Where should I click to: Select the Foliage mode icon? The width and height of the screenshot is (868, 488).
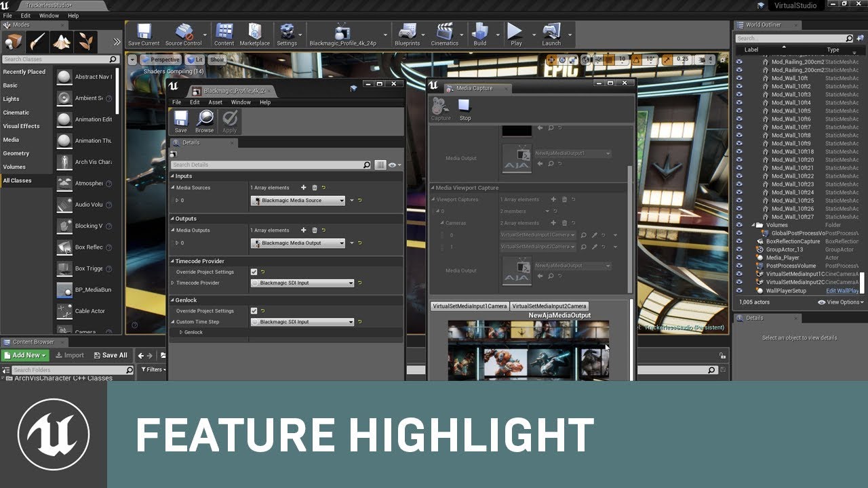tap(85, 42)
